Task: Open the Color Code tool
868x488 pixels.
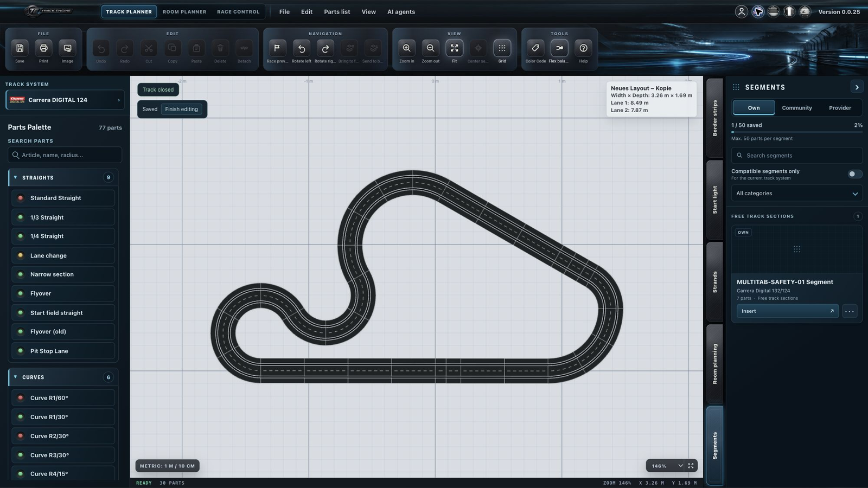Action: click(x=535, y=48)
